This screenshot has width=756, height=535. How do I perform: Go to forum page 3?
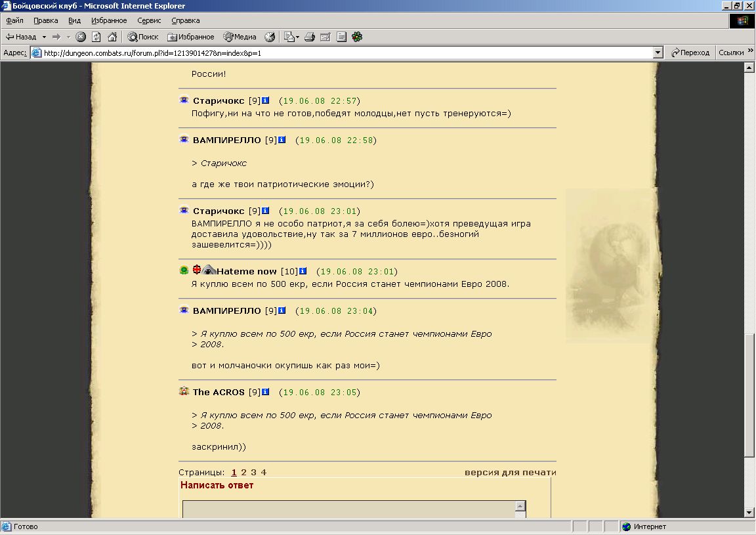(253, 472)
